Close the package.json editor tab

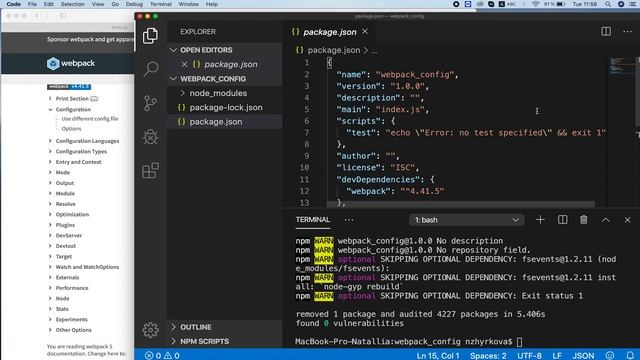coord(365,31)
